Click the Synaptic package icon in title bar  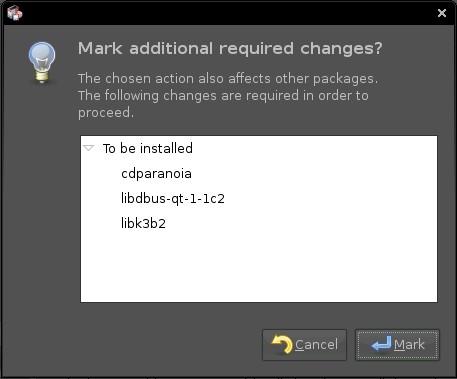point(14,13)
